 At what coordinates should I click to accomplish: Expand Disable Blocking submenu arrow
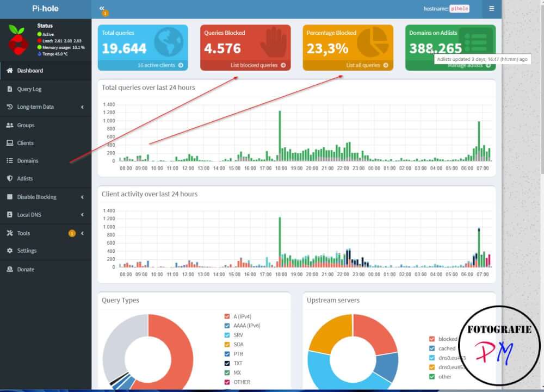click(82, 197)
